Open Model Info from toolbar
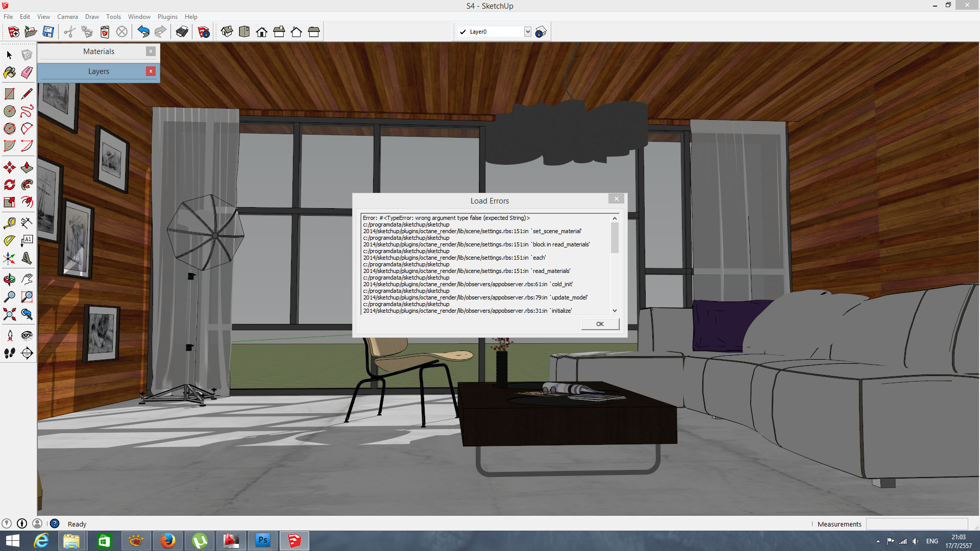980x551 pixels. tap(204, 32)
